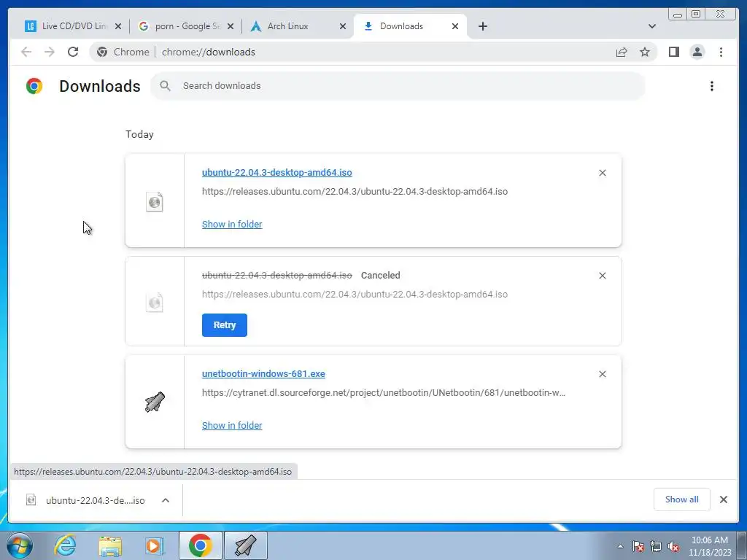Click the Action Center flag tray icon
747x560 pixels.
(x=638, y=546)
